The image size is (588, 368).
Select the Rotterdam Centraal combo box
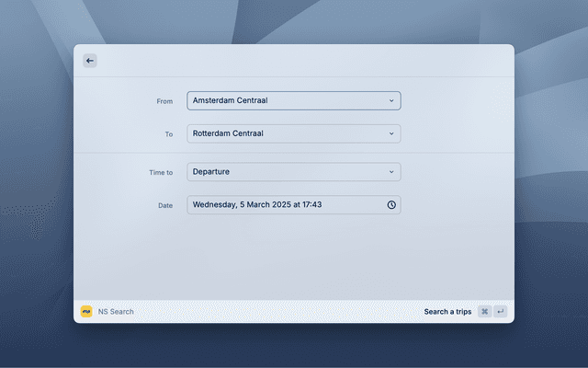[285, 133]
